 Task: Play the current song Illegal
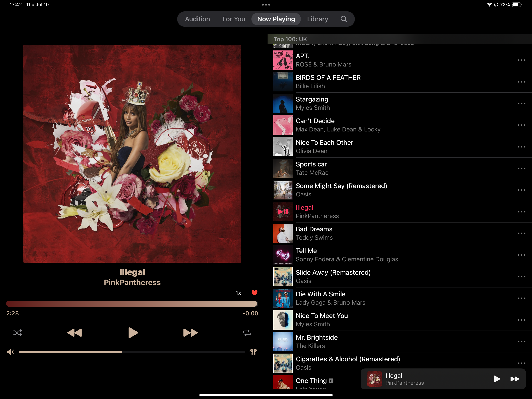pos(133,333)
